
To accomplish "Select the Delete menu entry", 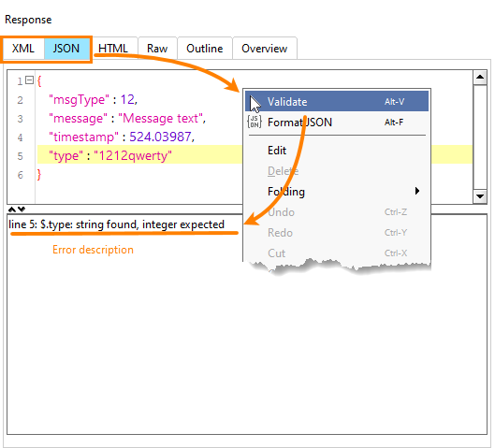I will point(337,171).
